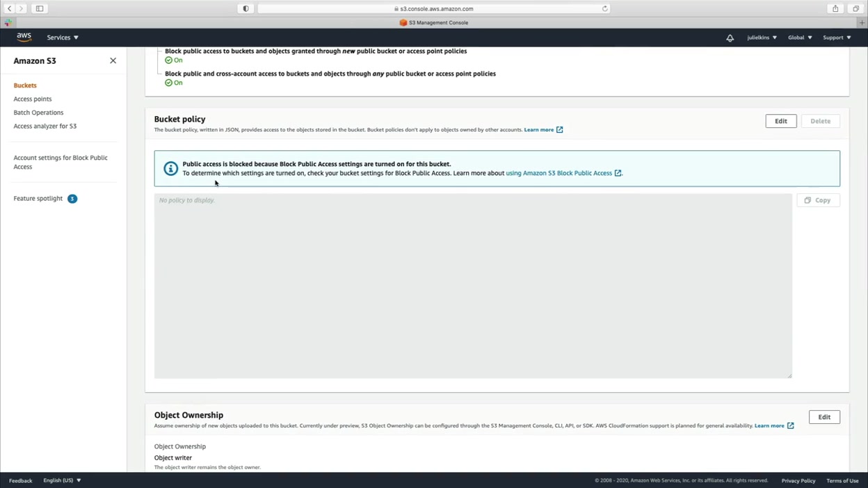This screenshot has width=868, height=488.
Task: Click the AWS logo home icon
Action: coord(24,38)
